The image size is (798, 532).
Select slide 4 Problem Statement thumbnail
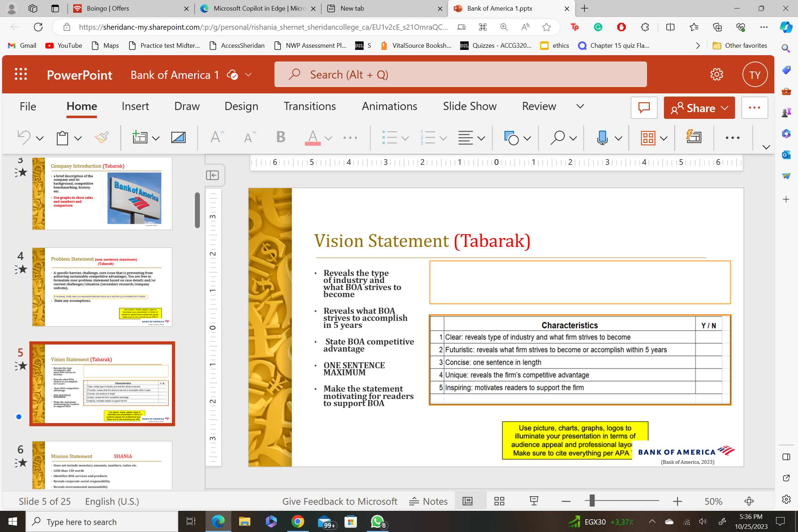coord(102,287)
